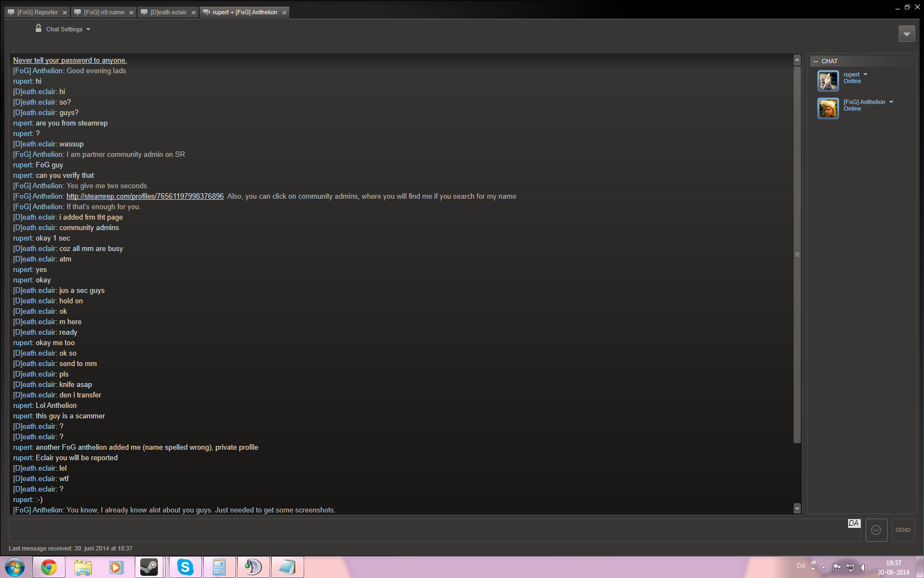Close the [FoG] n0:name tab
The width and height of the screenshot is (924, 578).
click(131, 13)
